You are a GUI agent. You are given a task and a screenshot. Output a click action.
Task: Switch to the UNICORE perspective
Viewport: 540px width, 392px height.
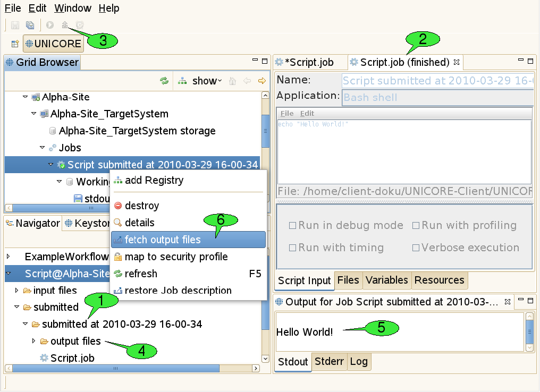coord(53,44)
